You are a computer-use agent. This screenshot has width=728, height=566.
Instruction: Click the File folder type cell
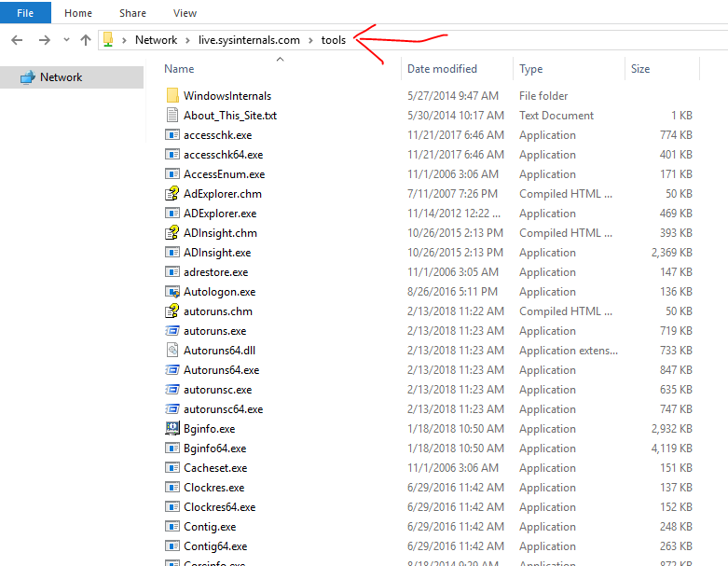(x=543, y=96)
